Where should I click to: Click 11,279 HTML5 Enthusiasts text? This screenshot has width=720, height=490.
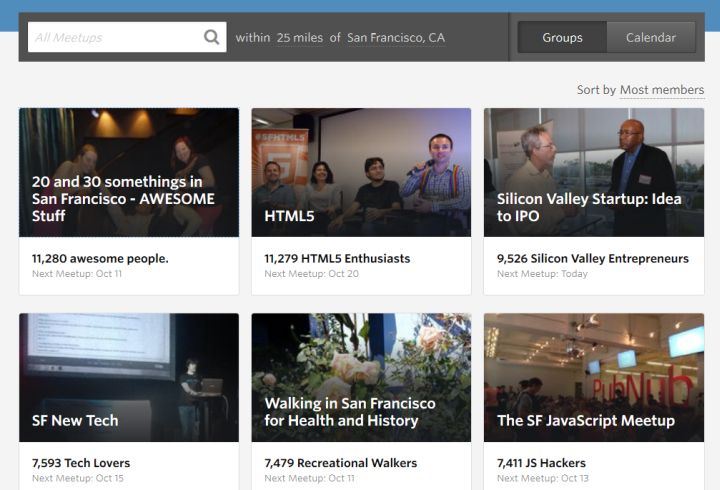click(337, 258)
